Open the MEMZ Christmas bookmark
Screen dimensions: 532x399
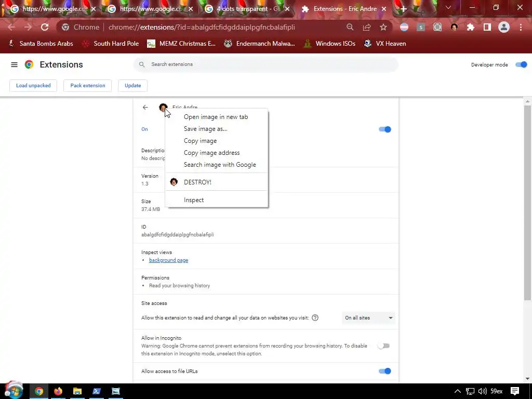181,44
